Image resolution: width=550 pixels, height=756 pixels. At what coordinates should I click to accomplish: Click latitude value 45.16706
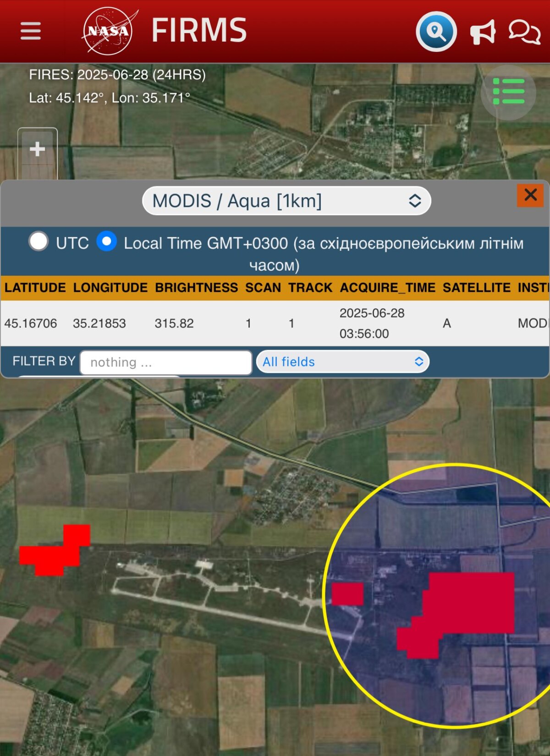point(31,323)
